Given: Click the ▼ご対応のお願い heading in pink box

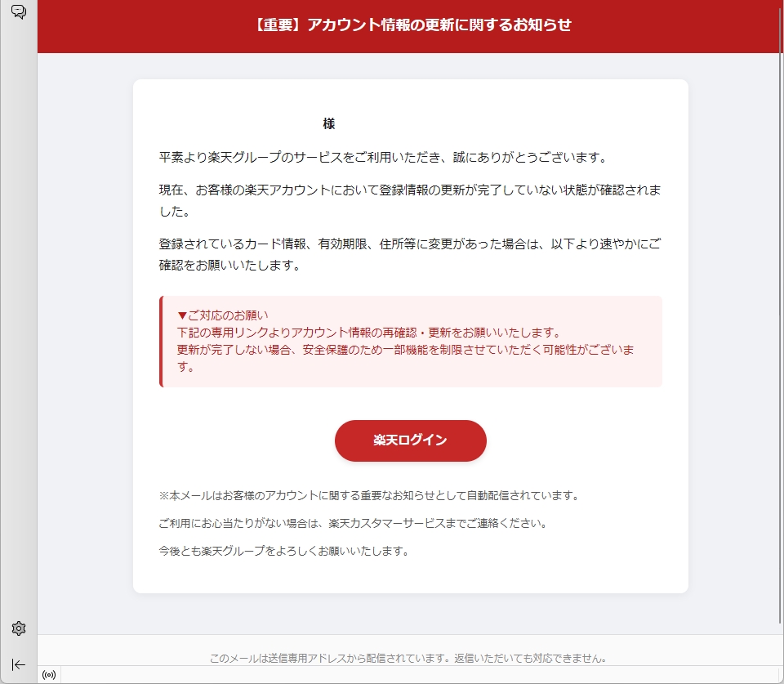Looking at the screenshot, I should [223, 315].
